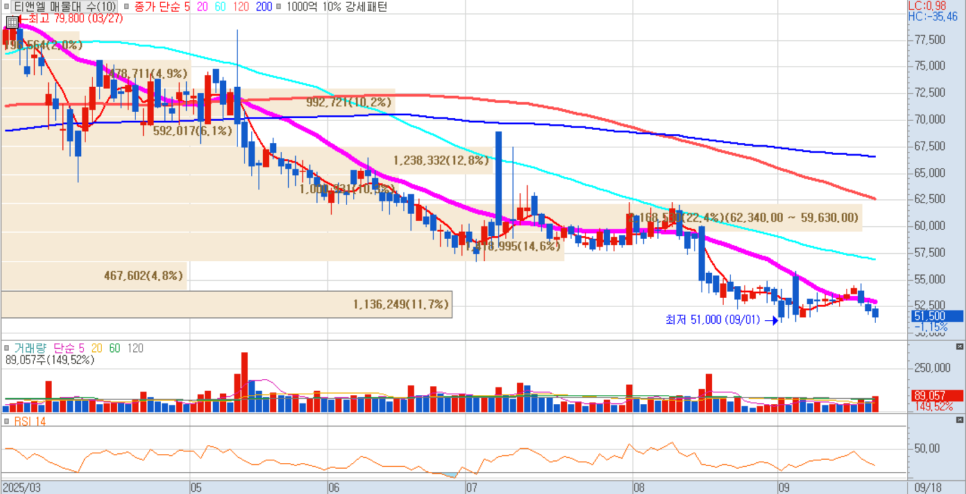Click the square marker before 1000억 10% 강세패턴
Image resolution: width=966 pixels, height=494 pixels.
pyautogui.click(x=280, y=6)
